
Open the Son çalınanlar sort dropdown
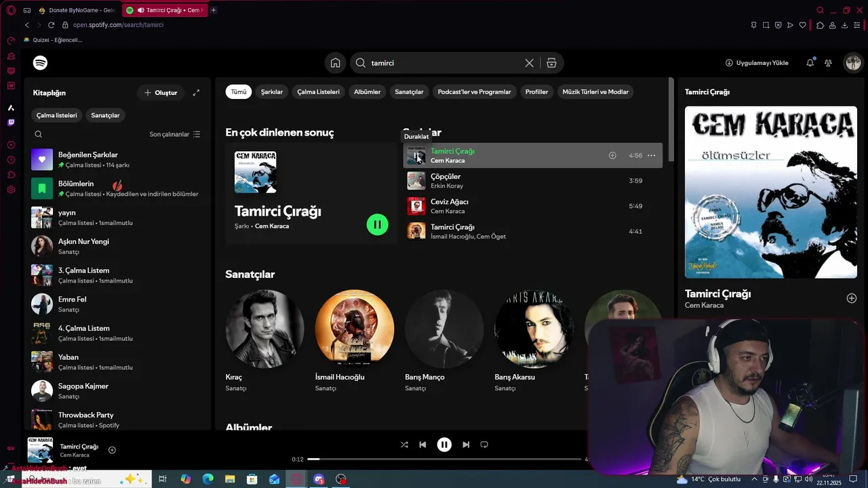(175, 134)
